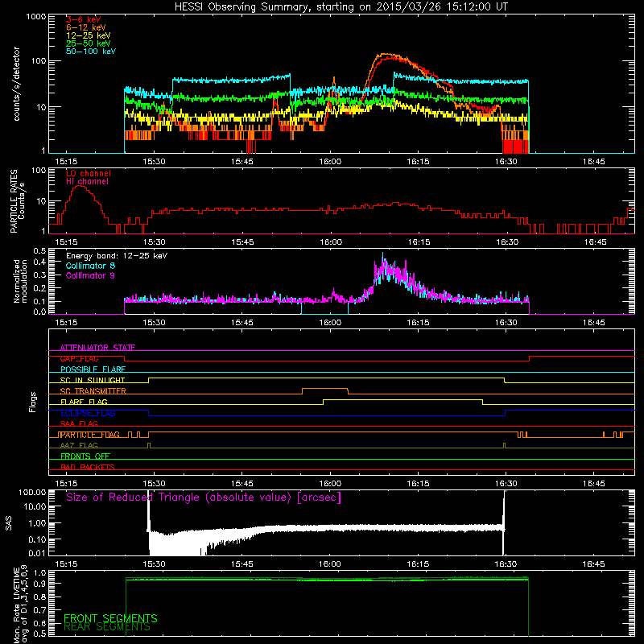
Task: Click the REAR SEGMENTS legend label
Action: pyautogui.click(x=107, y=627)
